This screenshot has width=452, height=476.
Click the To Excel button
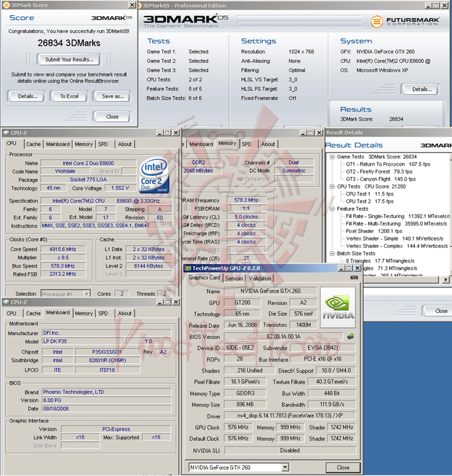click(x=69, y=96)
